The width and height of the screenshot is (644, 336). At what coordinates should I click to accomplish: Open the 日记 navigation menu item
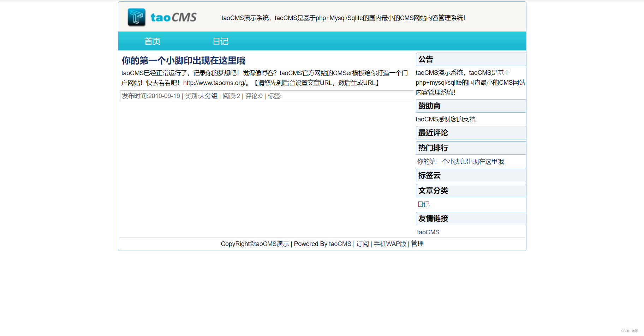[x=220, y=41]
